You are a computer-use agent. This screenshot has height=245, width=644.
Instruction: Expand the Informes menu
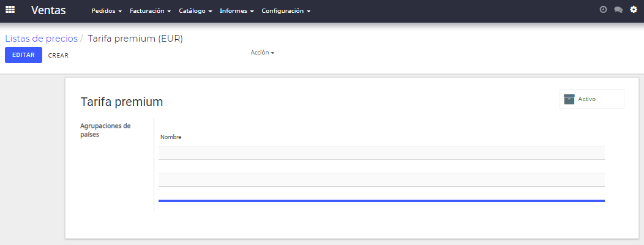point(237,11)
